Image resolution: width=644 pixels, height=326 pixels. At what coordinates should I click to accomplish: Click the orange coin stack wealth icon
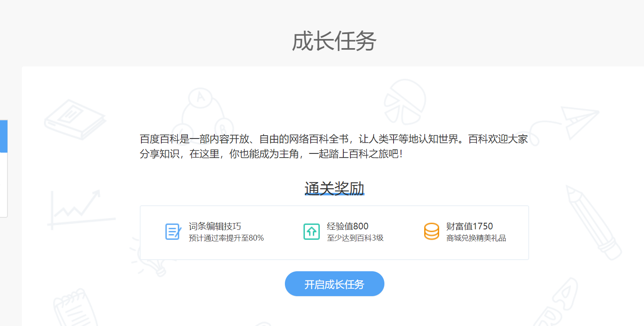coord(431,231)
